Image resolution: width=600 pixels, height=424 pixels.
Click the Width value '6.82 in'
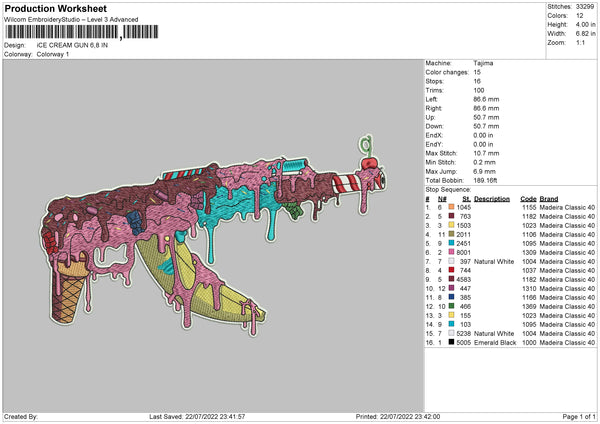[x=585, y=34]
